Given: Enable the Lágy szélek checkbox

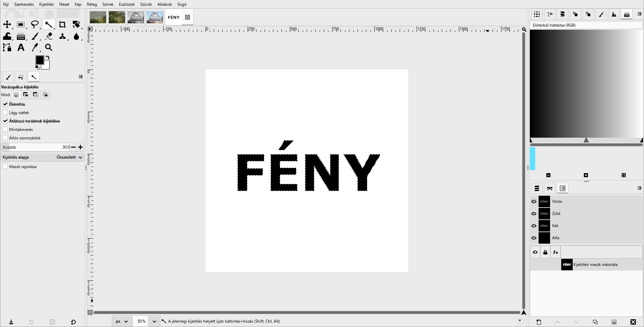Looking at the screenshot, I should coord(5,112).
